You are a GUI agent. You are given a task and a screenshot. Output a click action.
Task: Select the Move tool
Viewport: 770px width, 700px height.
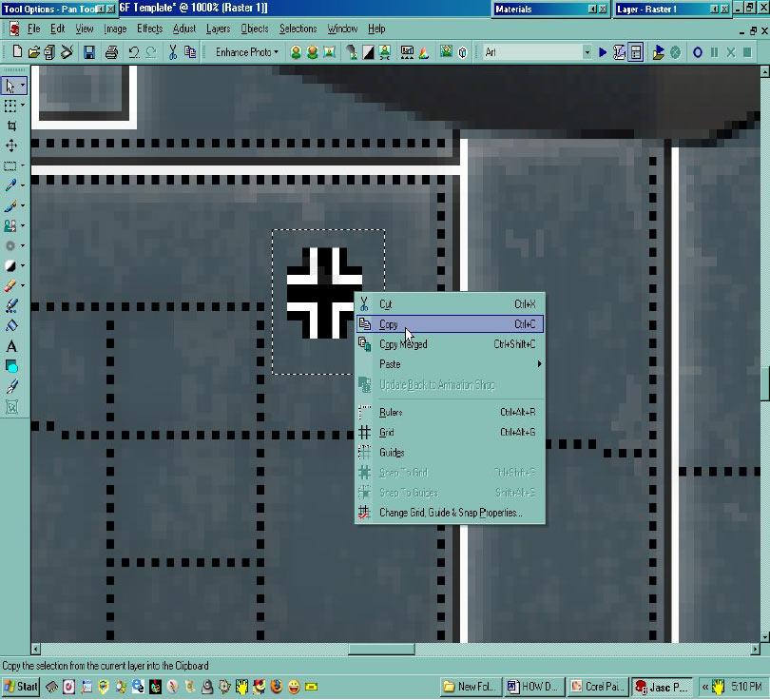[11, 146]
